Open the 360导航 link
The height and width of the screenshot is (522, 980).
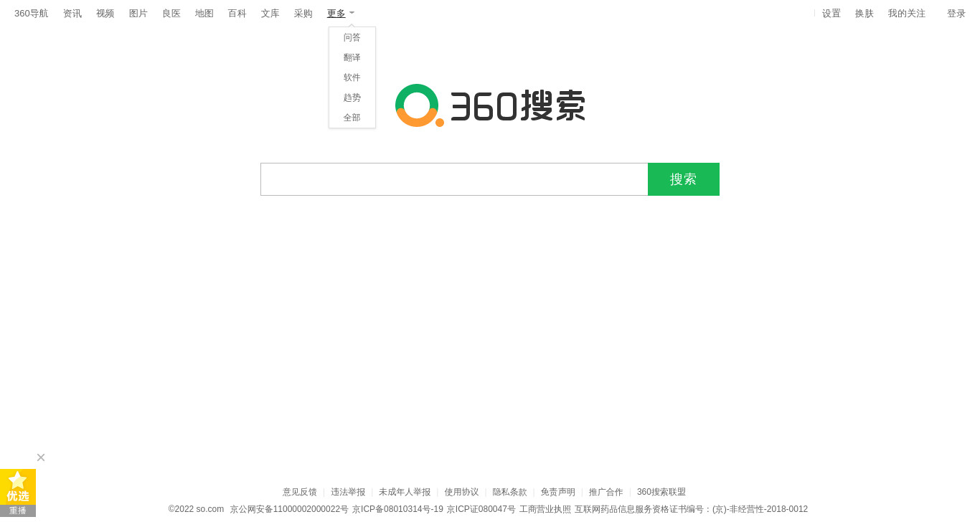click(32, 14)
